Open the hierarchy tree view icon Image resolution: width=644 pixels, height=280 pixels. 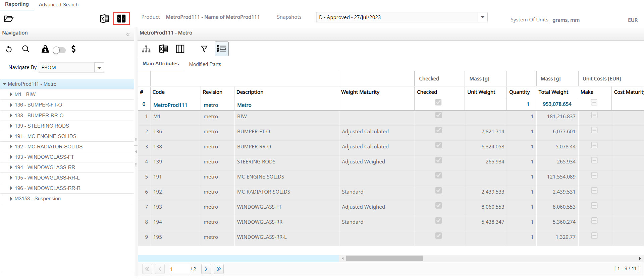pyautogui.click(x=146, y=49)
